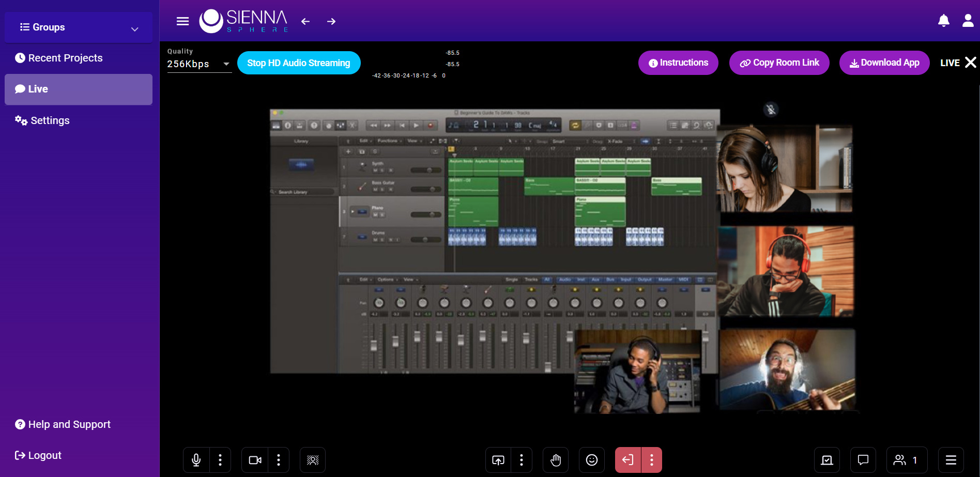The image size is (980, 477).
Task: Toggle the microphone mute button
Action: point(196,460)
